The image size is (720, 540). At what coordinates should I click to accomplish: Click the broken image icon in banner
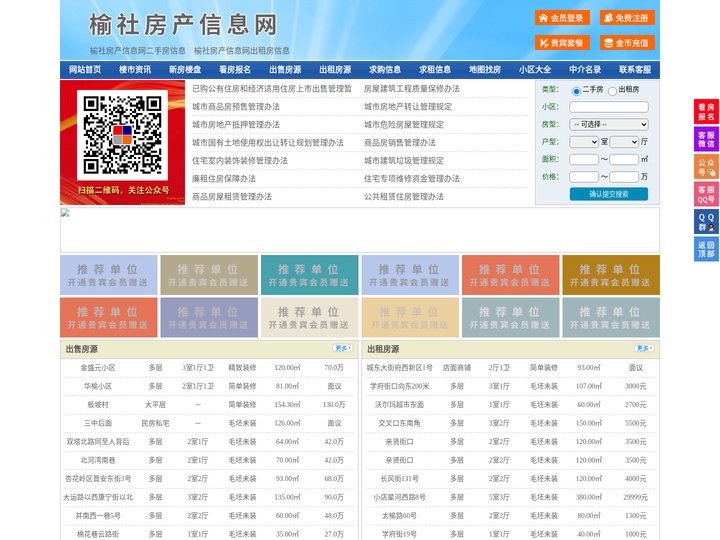pos(65,213)
